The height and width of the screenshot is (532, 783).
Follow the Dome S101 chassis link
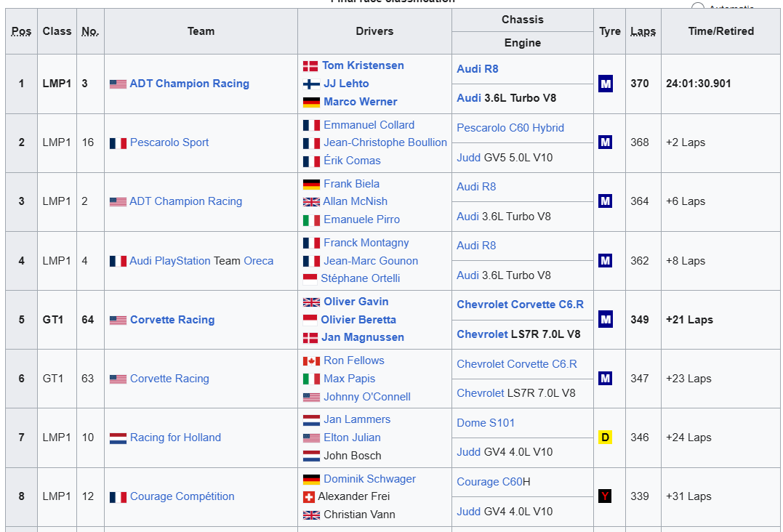486,423
